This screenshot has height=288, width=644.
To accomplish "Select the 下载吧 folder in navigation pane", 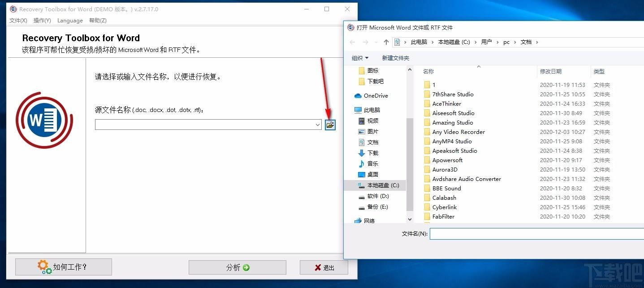I will tap(376, 82).
